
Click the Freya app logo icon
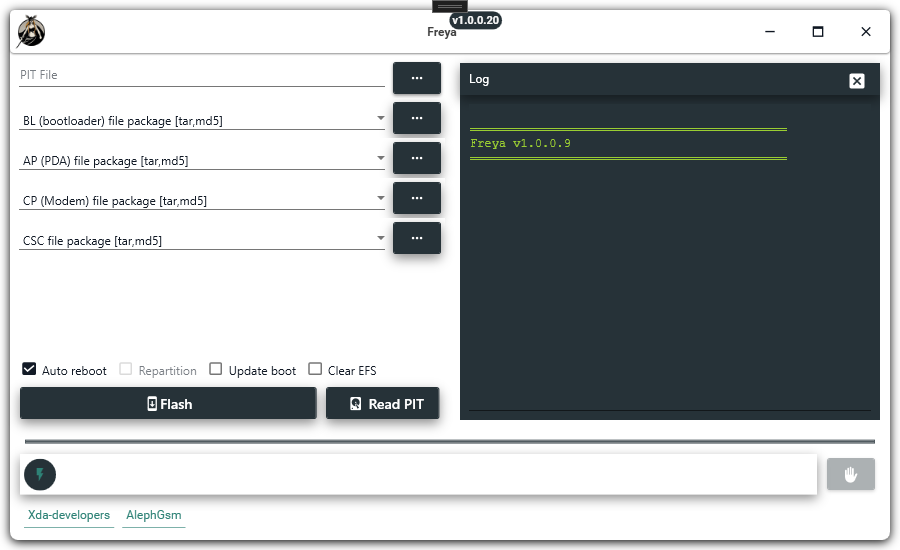[x=31, y=32]
